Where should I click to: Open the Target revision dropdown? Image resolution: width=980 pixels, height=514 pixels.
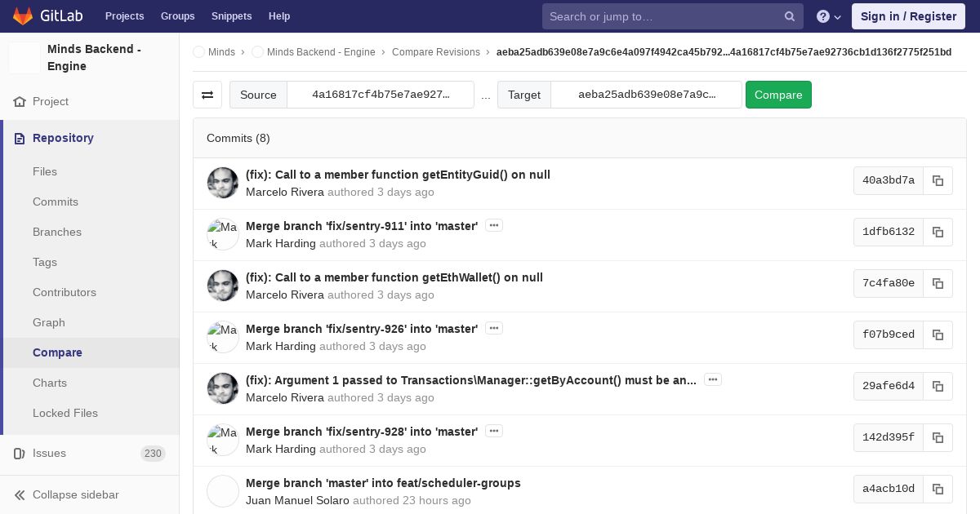click(x=647, y=95)
